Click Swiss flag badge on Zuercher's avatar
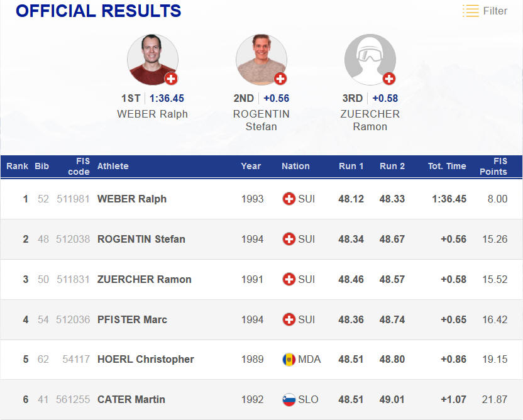Image resolution: width=523 pixels, height=420 pixels. coord(389,79)
